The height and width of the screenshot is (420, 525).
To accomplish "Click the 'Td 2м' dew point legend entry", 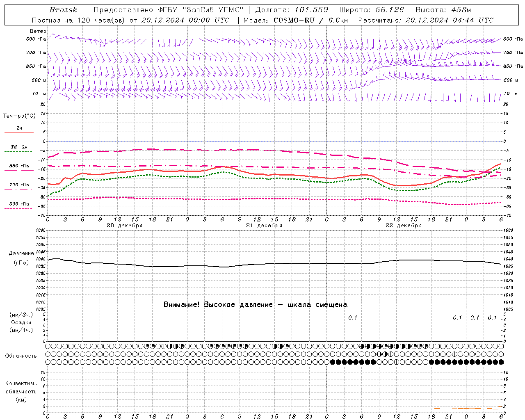I will [19, 147].
